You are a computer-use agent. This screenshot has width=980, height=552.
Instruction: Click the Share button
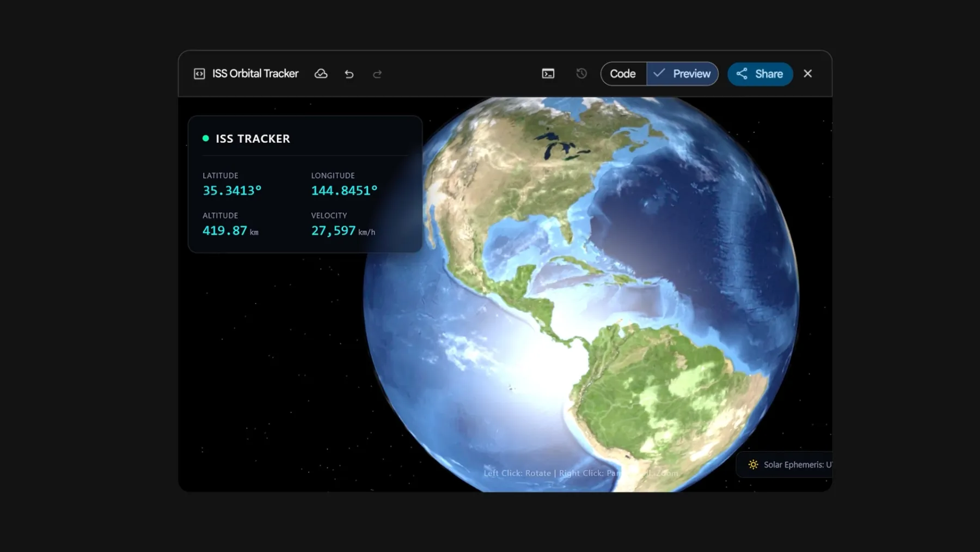tap(760, 74)
